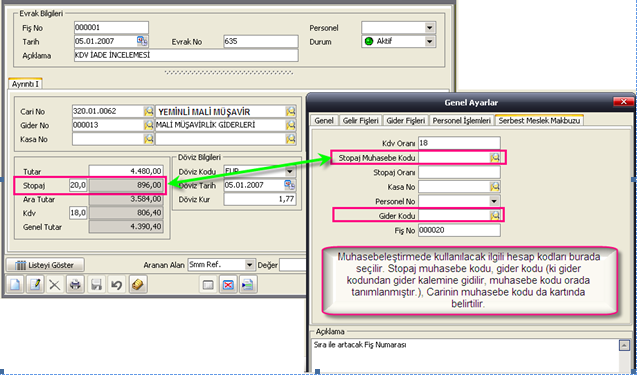Click the Fiş No field 000001
The image size is (640, 375).
click(111, 27)
